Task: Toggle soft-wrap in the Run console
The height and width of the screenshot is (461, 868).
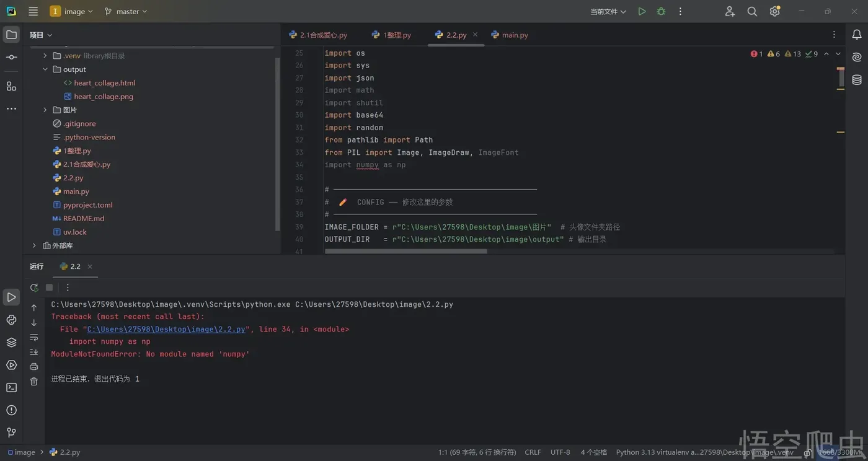Action: pyautogui.click(x=34, y=338)
